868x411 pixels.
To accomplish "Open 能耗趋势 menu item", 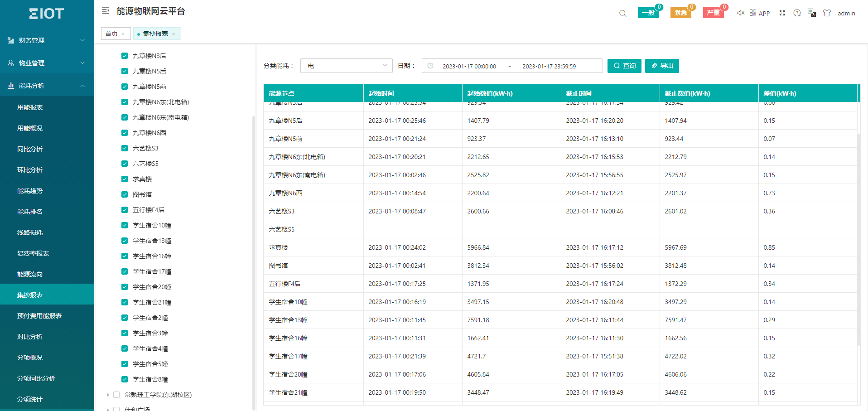I will (47, 191).
